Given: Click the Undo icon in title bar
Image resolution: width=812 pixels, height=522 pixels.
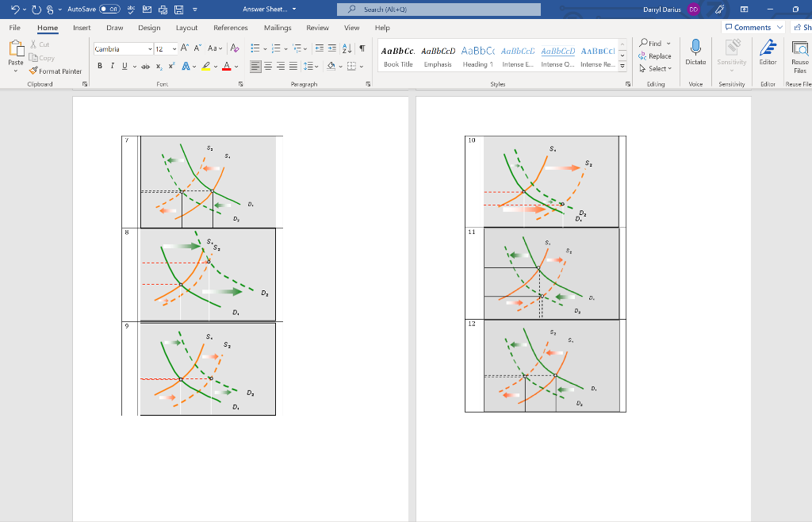Looking at the screenshot, I should (16, 10).
